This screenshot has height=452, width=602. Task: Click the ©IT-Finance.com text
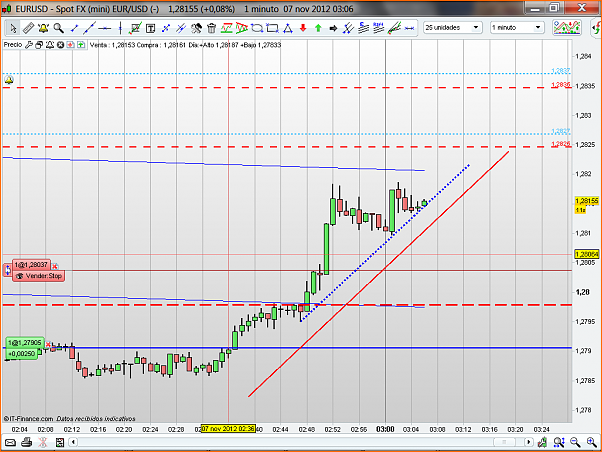click(28, 419)
